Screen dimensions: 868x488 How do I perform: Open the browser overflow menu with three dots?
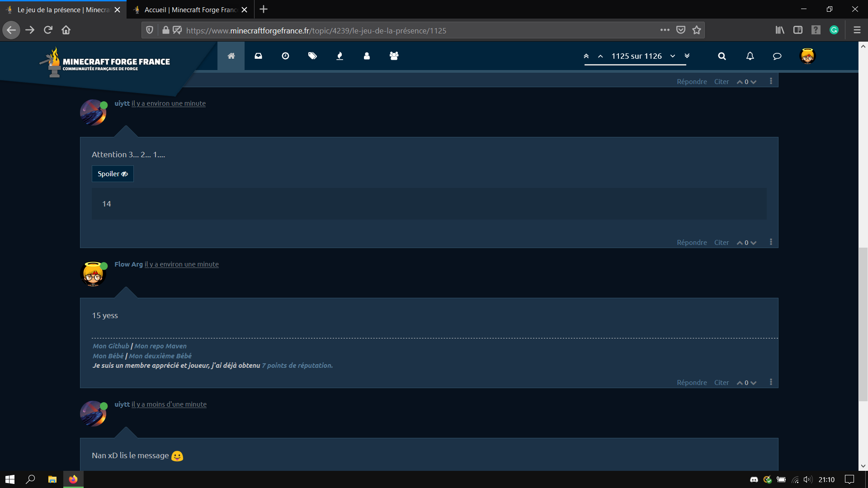tap(665, 30)
